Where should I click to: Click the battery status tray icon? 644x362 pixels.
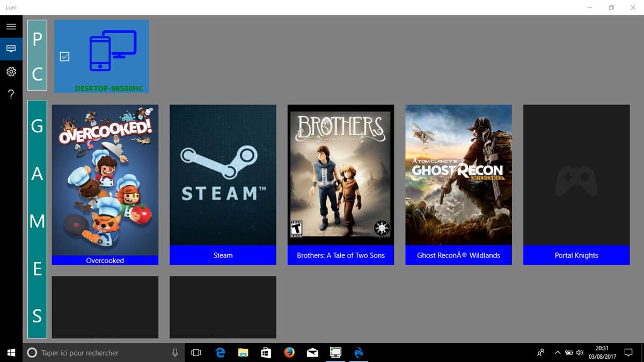[568, 352]
